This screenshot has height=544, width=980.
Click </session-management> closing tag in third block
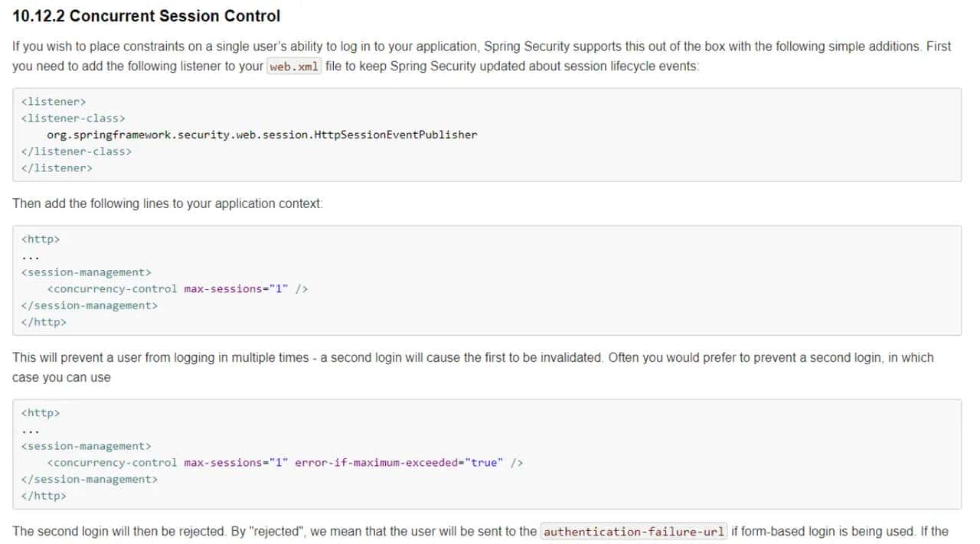pos(90,479)
